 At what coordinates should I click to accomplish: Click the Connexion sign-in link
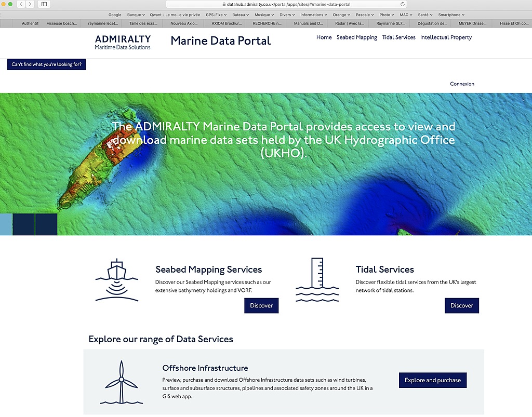pos(462,84)
